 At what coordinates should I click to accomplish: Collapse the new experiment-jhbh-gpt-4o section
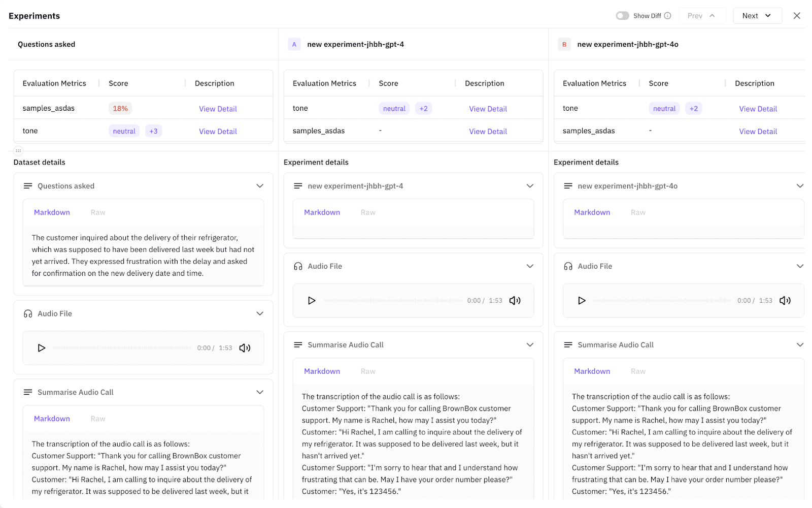click(x=800, y=186)
